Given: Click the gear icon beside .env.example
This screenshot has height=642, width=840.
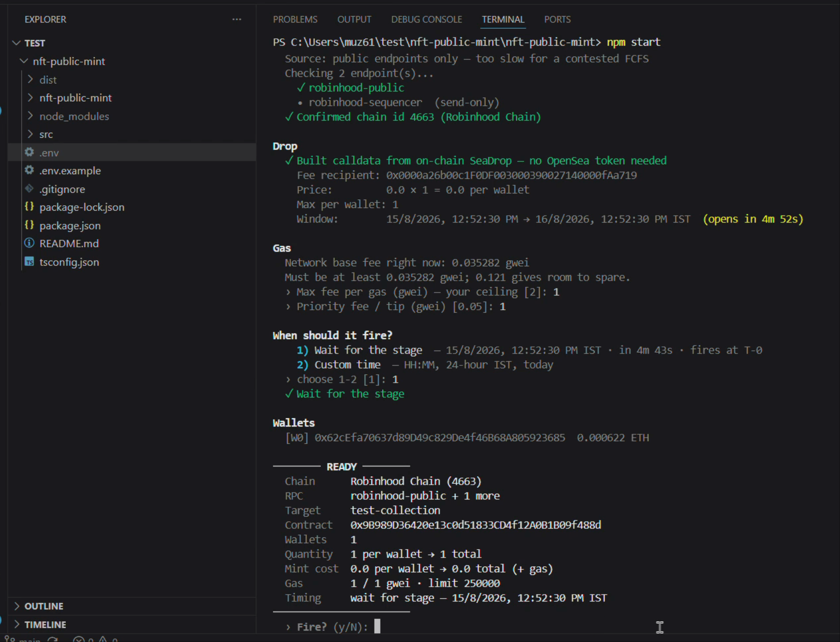Looking at the screenshot, I should (30, 171).
